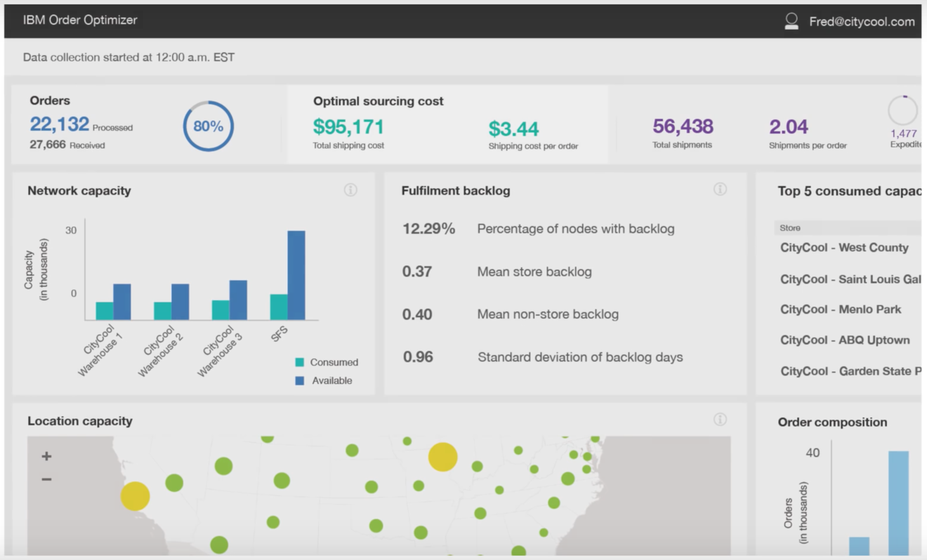Viewport: 927px width, 560px height.
Task: Click the expedited shipments ring indicator
Action: 903,111
